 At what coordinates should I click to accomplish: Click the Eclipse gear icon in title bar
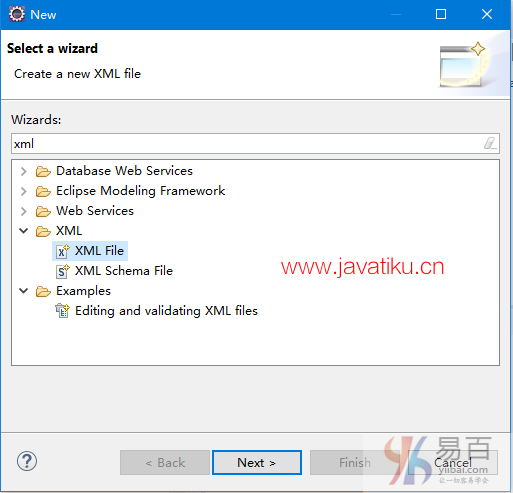click(17, 14)
